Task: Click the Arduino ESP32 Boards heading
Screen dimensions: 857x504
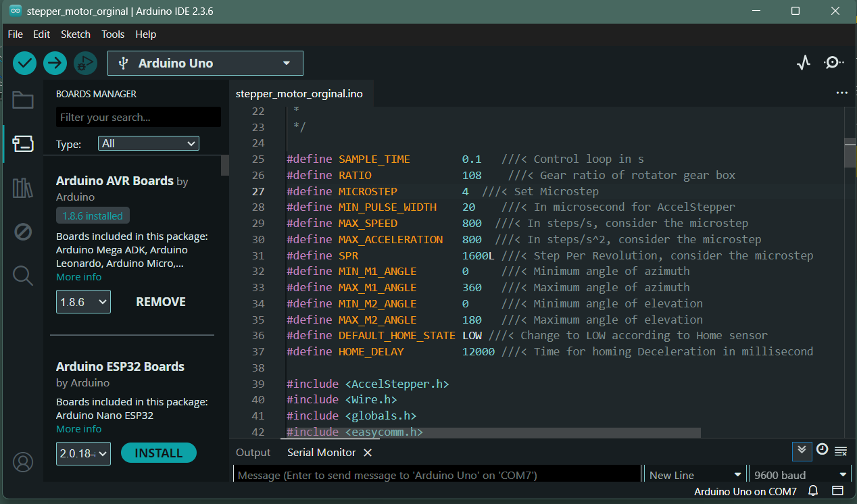Action: point(120,367)
